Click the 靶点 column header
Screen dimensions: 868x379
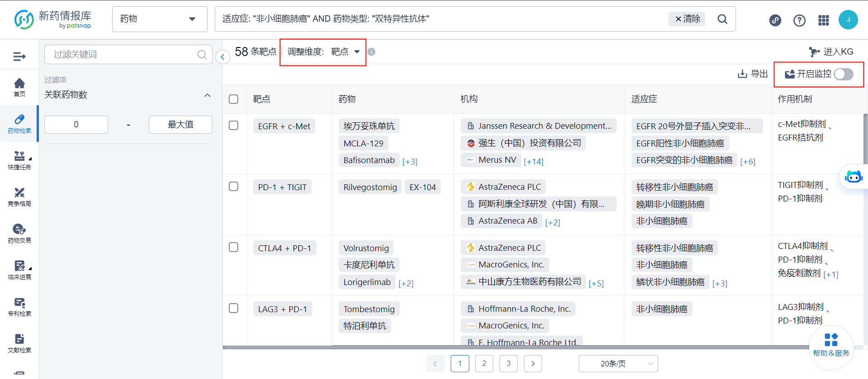(x=262, y=99)
